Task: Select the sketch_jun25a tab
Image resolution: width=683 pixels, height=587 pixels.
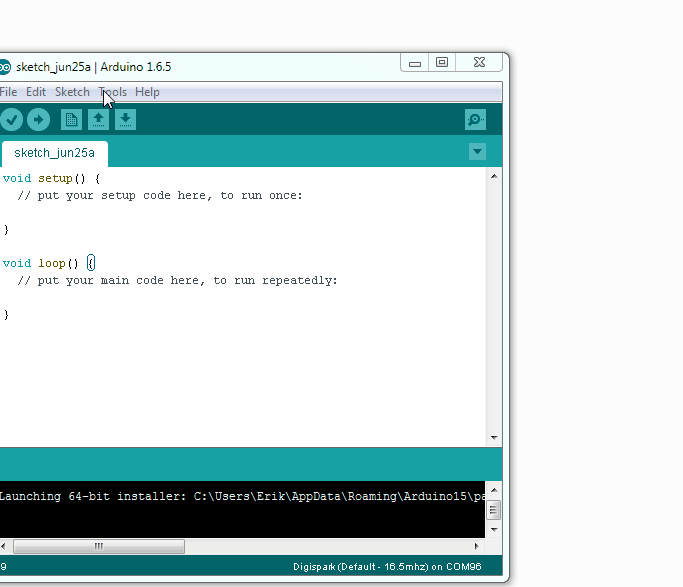Action: (x=54, y=153)
